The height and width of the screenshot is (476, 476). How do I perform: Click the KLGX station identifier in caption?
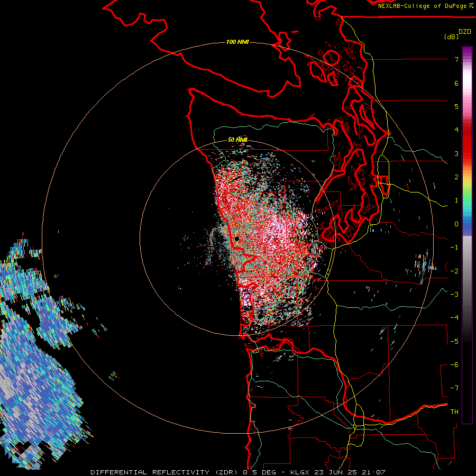click(300, 472)
